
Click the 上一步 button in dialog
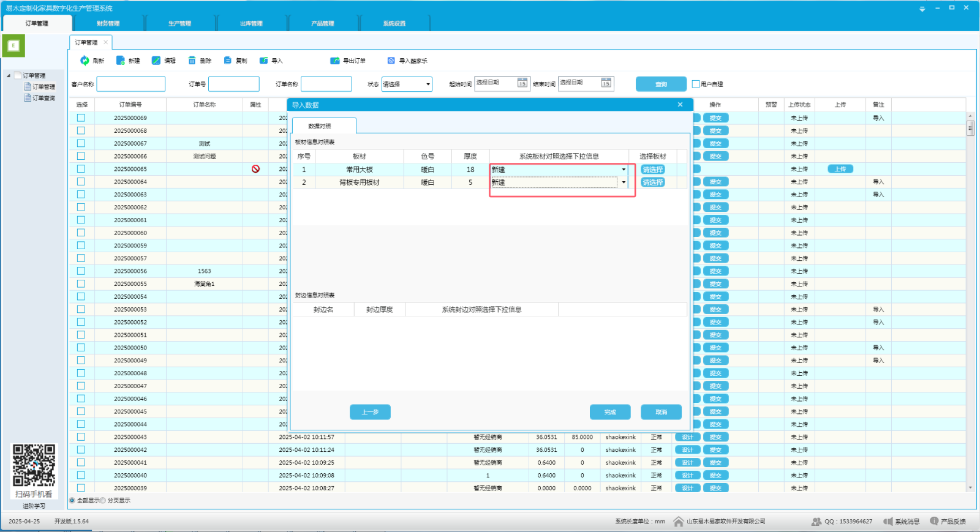coord(370,412)
